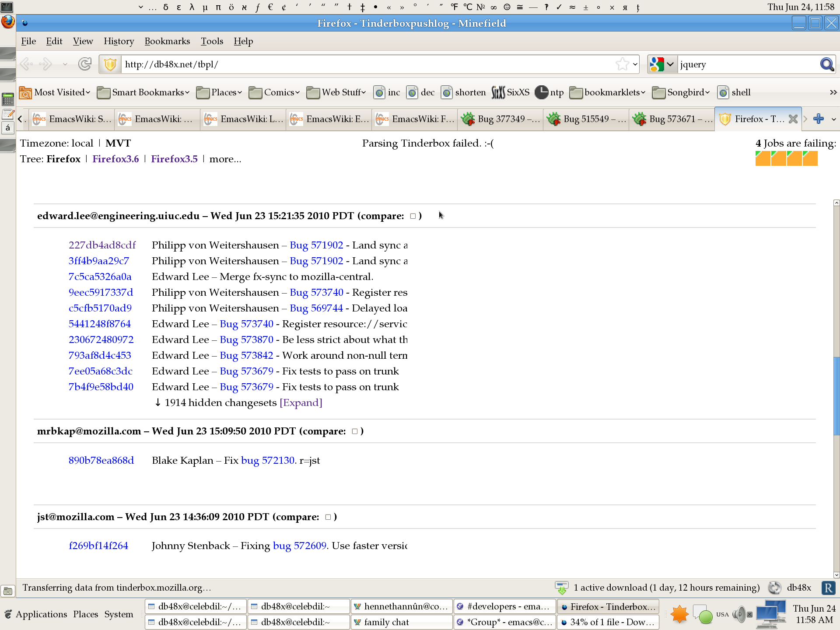Viewport: 840px width, 630px height.
Task: Switch tree to Firefox3.6
Action: pos(115,159)
